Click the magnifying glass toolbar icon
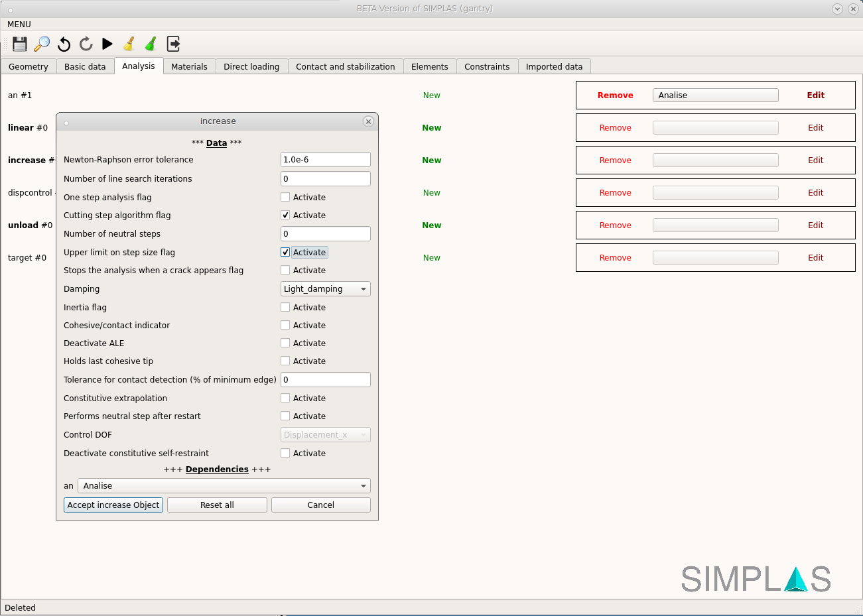863x616 pixels. click(x=42, y=44)
